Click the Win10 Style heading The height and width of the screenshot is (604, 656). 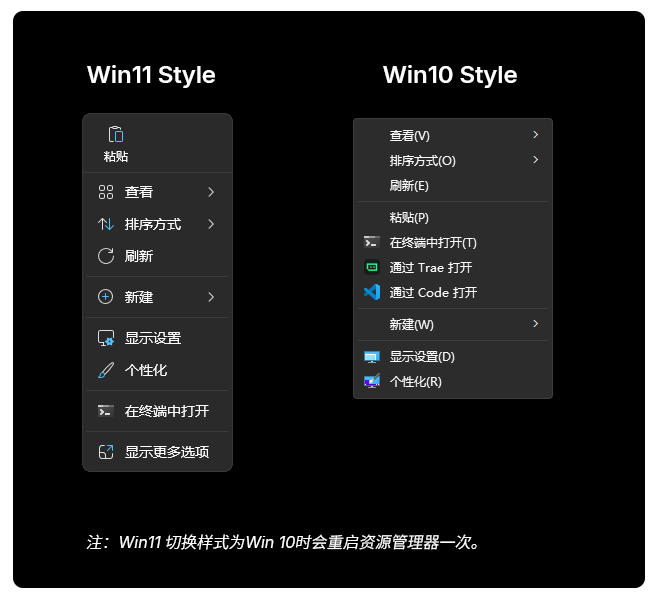pos(450,75)
